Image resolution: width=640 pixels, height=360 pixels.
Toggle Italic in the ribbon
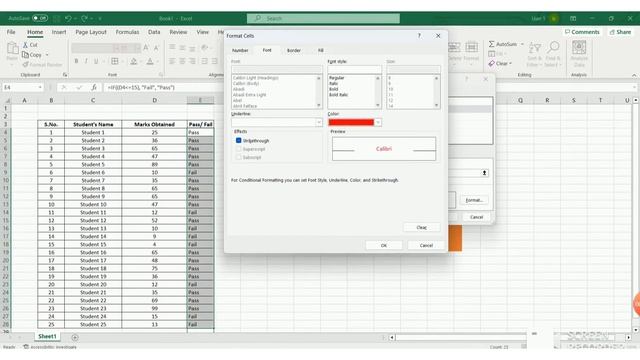point(86,61)
